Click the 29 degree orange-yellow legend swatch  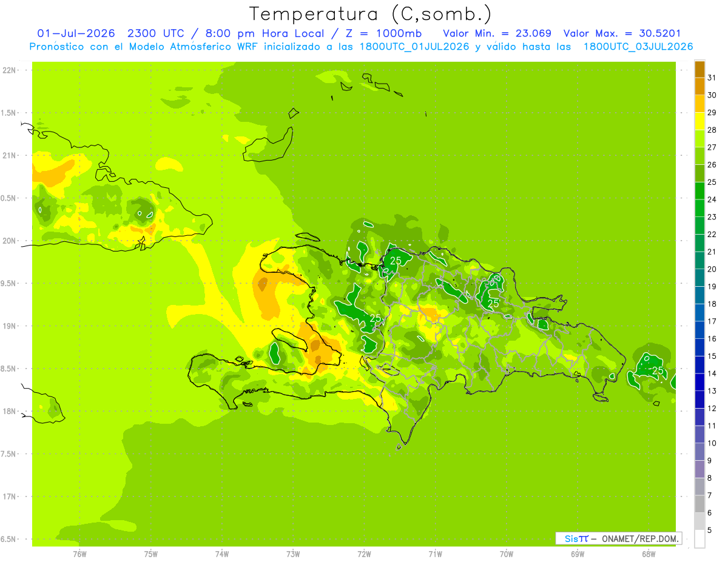tap(699, 104)
